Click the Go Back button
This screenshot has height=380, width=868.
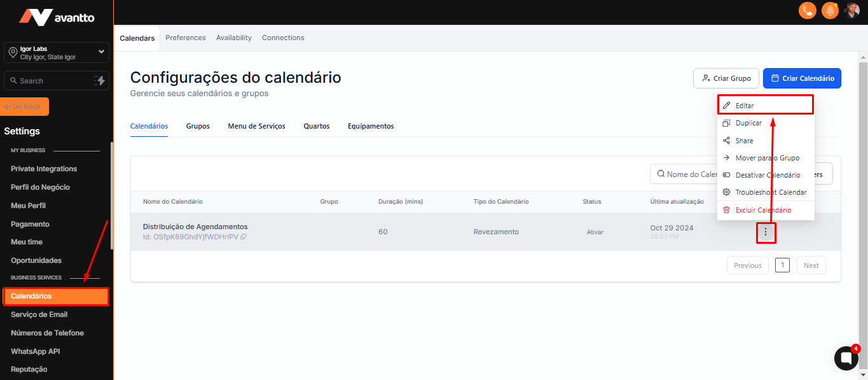click(x=25, y=106)
